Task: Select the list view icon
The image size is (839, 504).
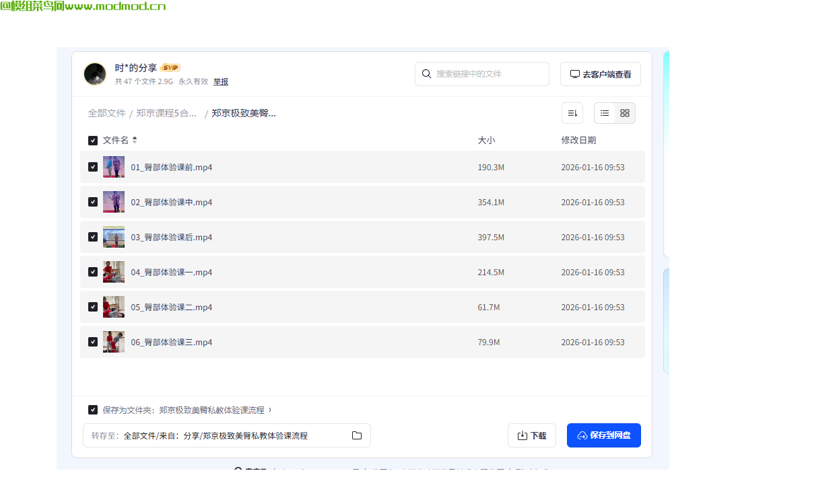Action: (x=604, y=113)
